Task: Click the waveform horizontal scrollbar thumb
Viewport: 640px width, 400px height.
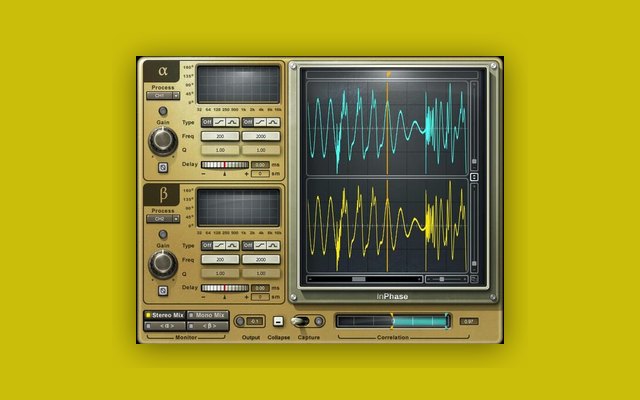Action: (x=359, y=279)
